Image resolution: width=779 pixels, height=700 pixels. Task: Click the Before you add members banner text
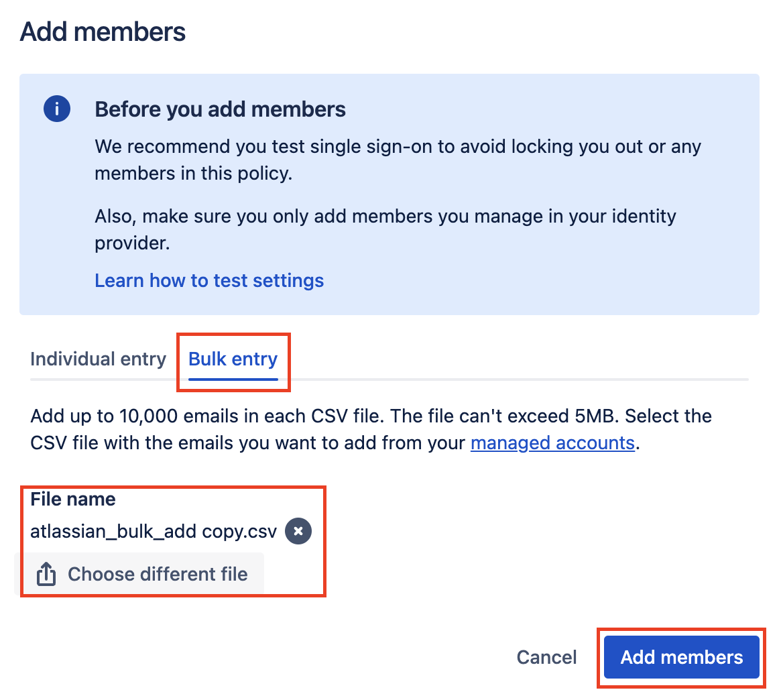(220, 109)
